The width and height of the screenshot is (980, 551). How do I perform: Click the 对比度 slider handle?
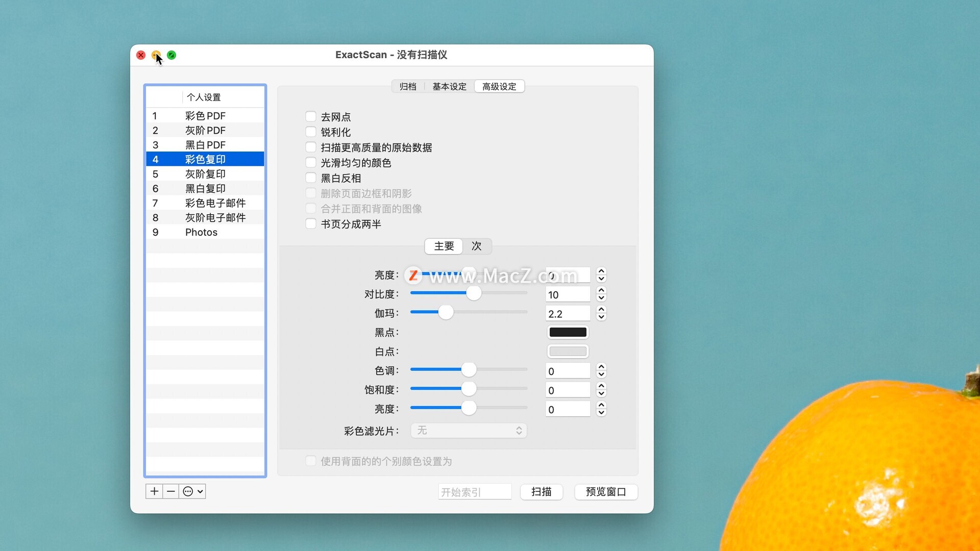click(474, 293)
